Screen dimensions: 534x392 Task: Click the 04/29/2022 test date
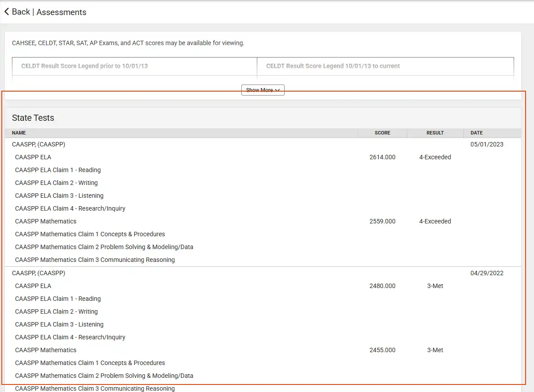(x=487, y=273)
